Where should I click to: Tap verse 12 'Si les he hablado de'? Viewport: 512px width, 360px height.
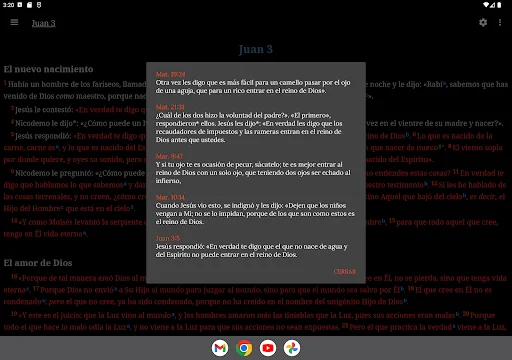coord(469,185)
